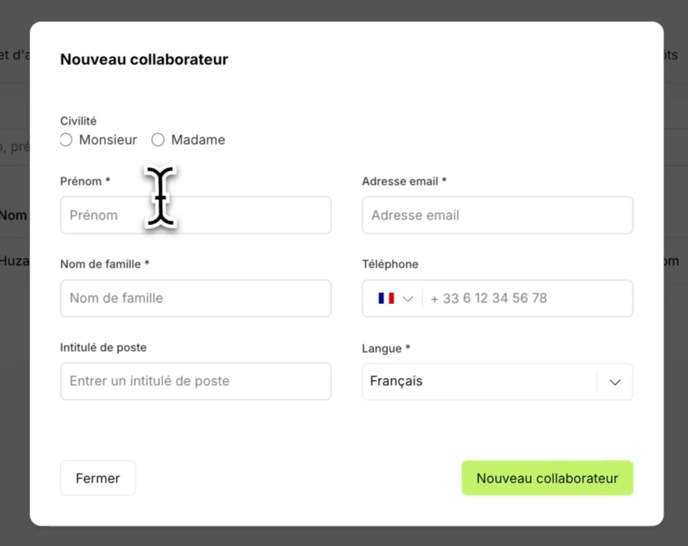
Task: Click the "Intitulé de poste" label
Action: click(103, 347)
